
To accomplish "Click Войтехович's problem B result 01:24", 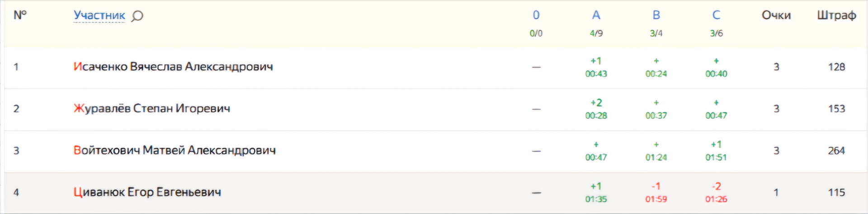I will [x=656, y=151].
